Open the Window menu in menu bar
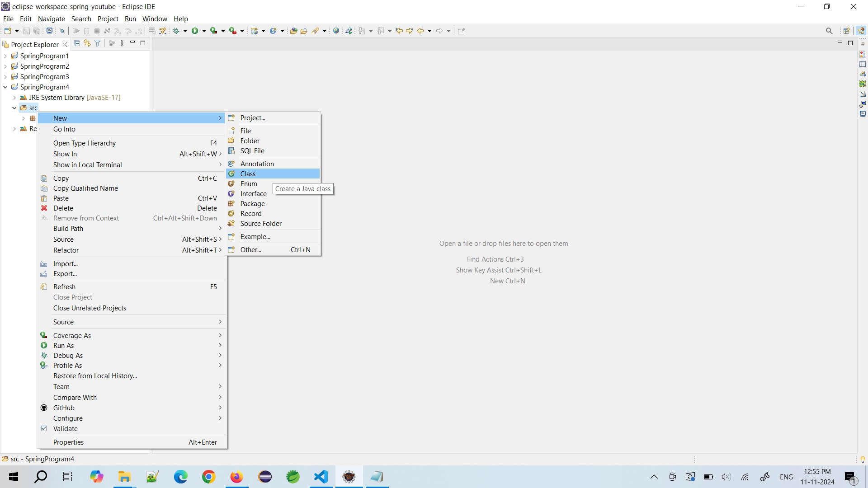This screenshot has width=868, height=488. [155, 19]
